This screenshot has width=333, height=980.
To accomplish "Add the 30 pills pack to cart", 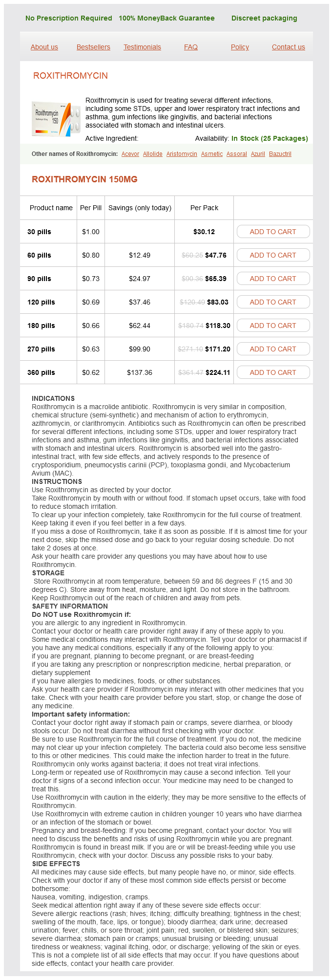I will [273, 232].
